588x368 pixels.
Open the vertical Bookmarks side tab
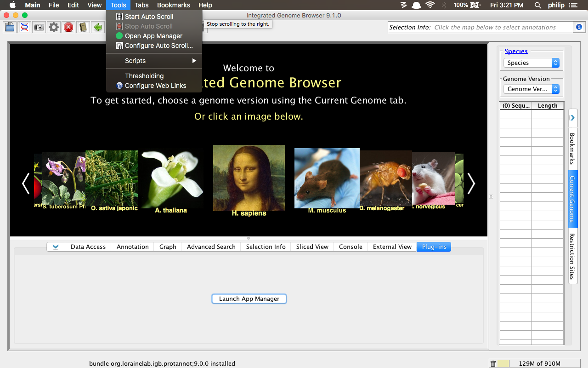pos(572,149)
